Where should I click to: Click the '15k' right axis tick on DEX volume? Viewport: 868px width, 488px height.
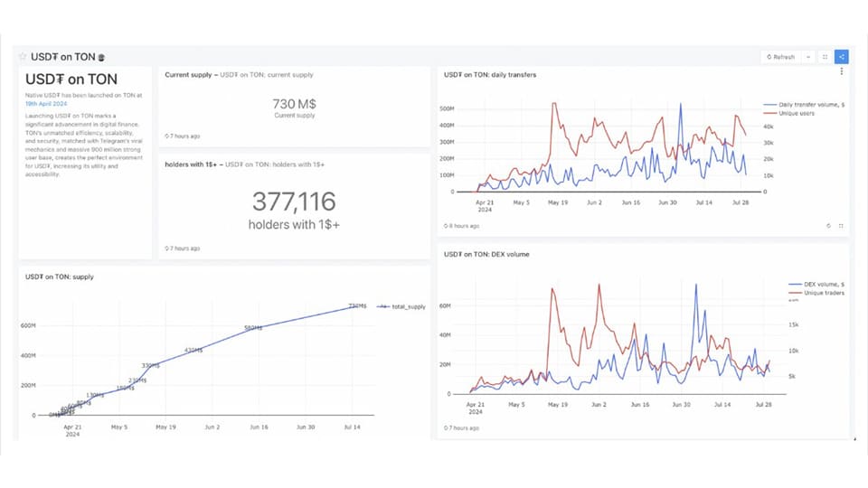(x=793, y=324)
